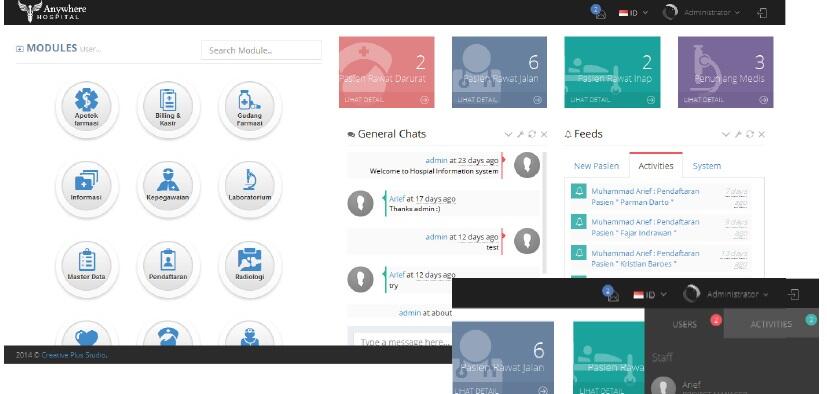Image resolution: width=827 pixels, height=394 pixels.
Task: Open the Administrator user dropdown
Action: [702, 12]
